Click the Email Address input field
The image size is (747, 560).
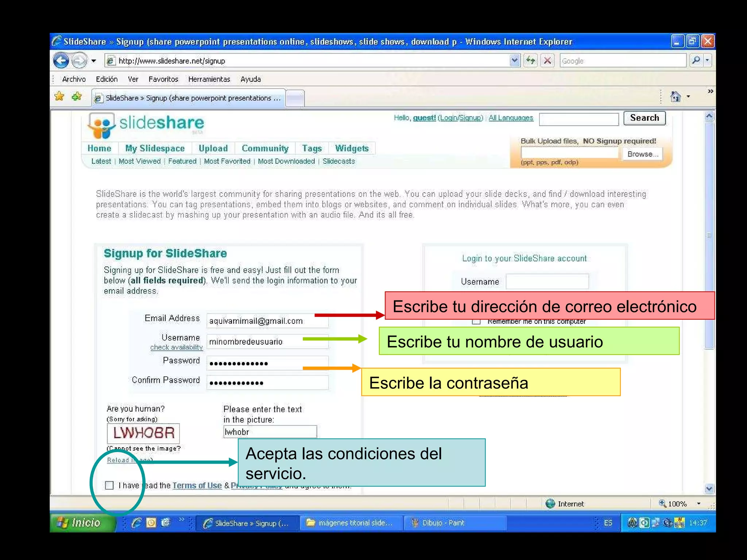click(x=267, y=321)
